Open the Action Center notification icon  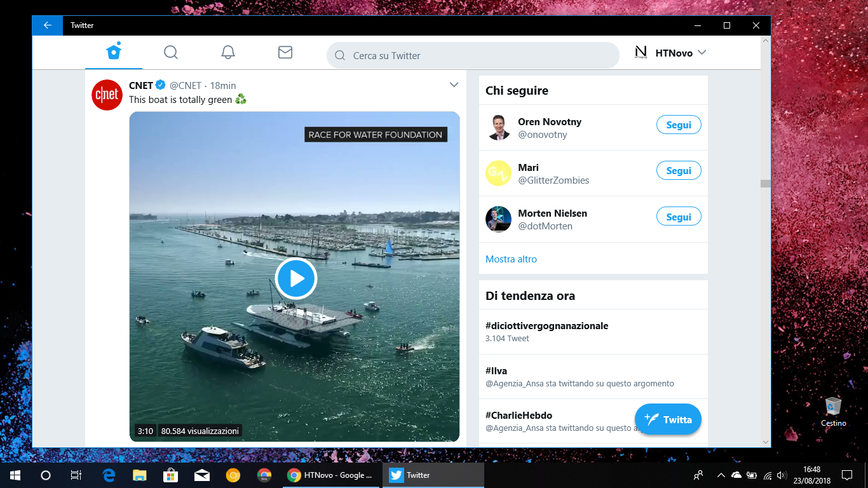pyautogui.click(x=846, y=475)
